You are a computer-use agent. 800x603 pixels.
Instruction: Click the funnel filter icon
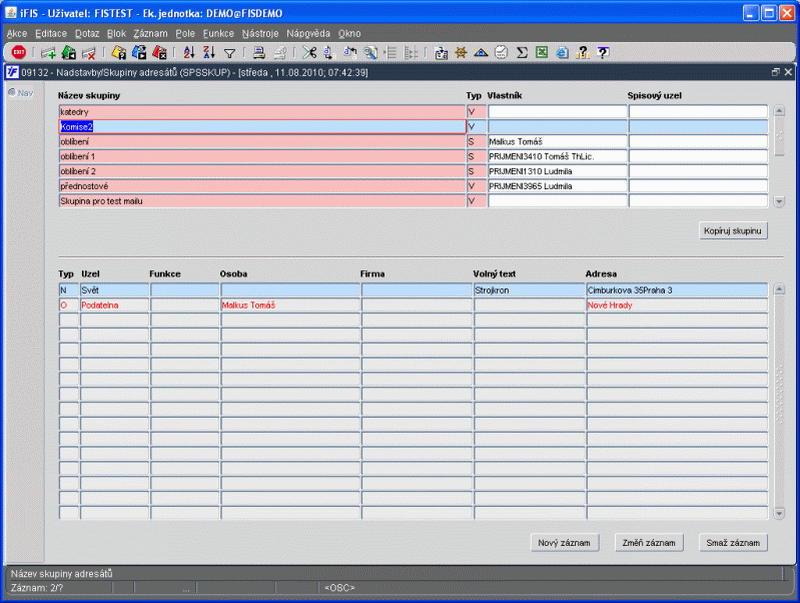[230, 53]
